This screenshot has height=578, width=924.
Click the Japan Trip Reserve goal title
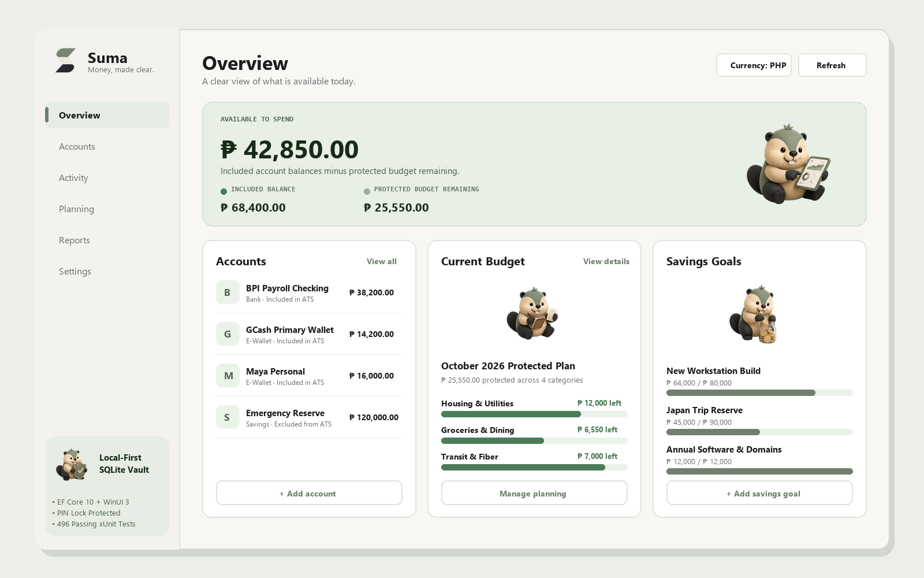(x=705, y=410)
